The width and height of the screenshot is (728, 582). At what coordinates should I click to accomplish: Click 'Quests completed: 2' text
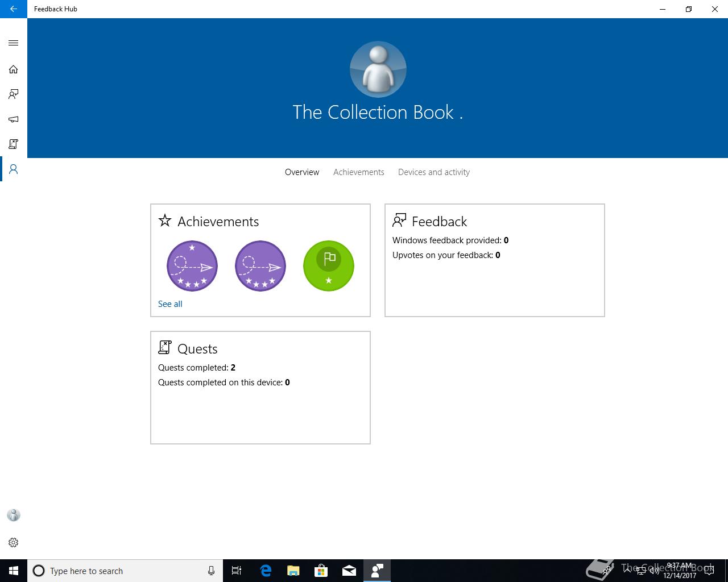[197, 368]
